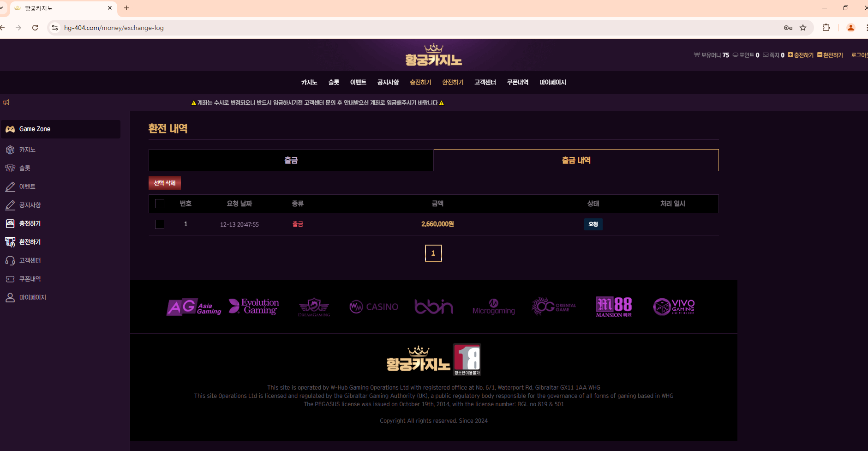Open the browser extensions puzzle icon
Image resolution: width=868 pixels, height=451 pixels.
tap(826, 28)
